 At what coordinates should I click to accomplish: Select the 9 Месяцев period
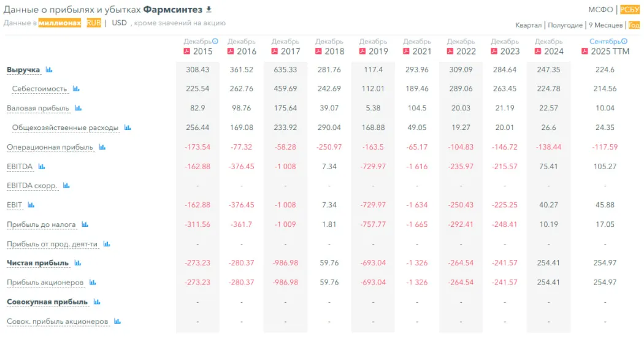pyautogui.click(x=605, y=25)
